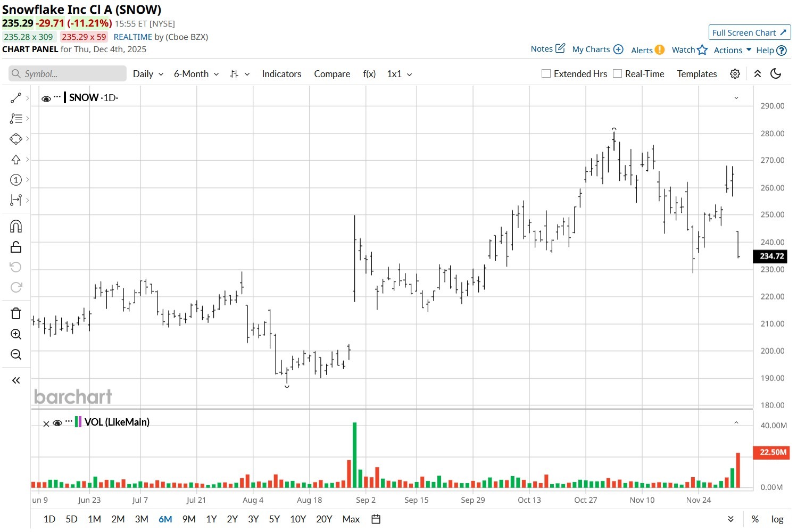
Task: Hide the VOL indicator via eye icon
Action: coord(57,423)
